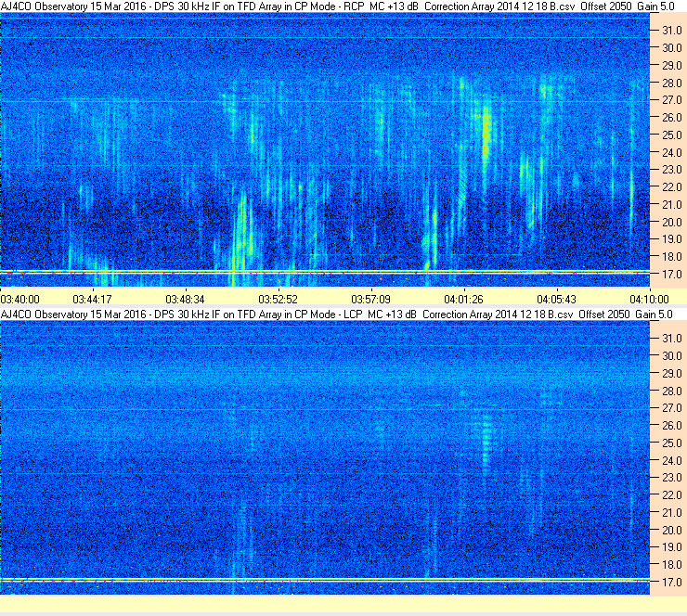Click the 30.0 frequency label on LCP plot
The width and height of the screenshot is (687, 616).
point(672,356)
